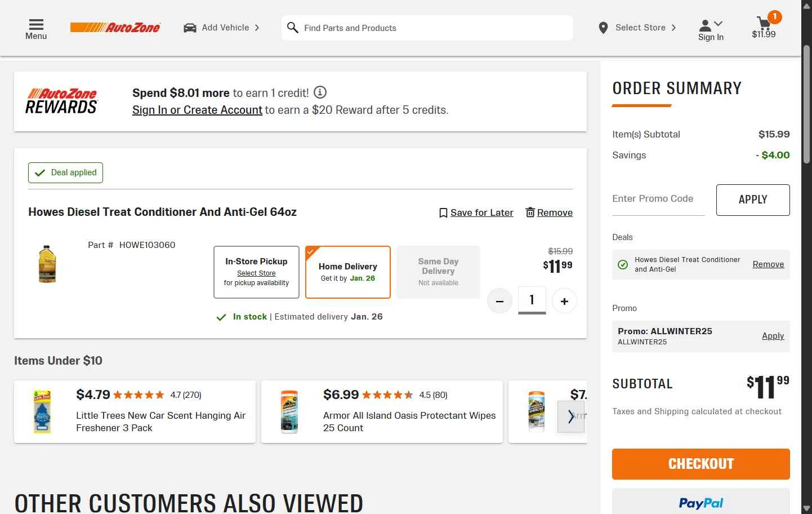Pay with the PayPal button

point(701,502)
